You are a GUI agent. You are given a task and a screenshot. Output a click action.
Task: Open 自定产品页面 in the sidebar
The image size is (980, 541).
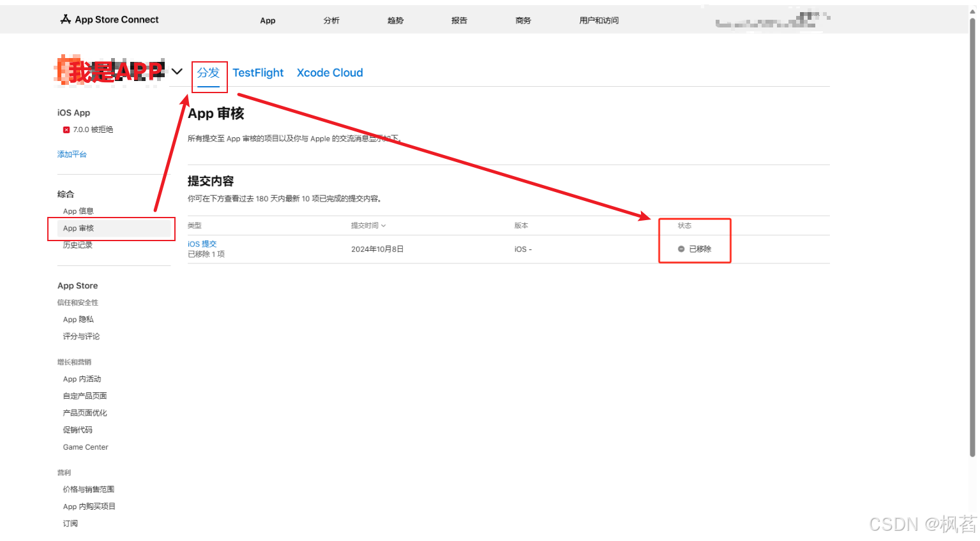(85, 396)
